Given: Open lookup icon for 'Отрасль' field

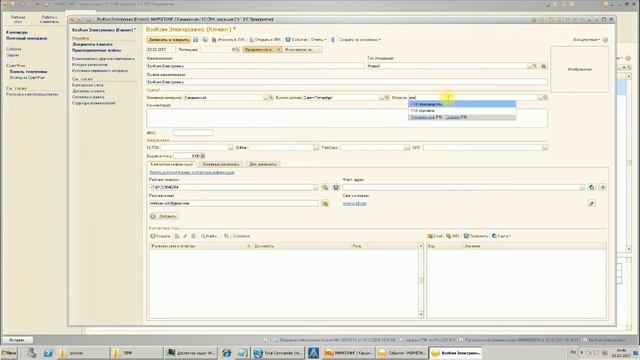Looking at the screenshot, I should [545, 98].
